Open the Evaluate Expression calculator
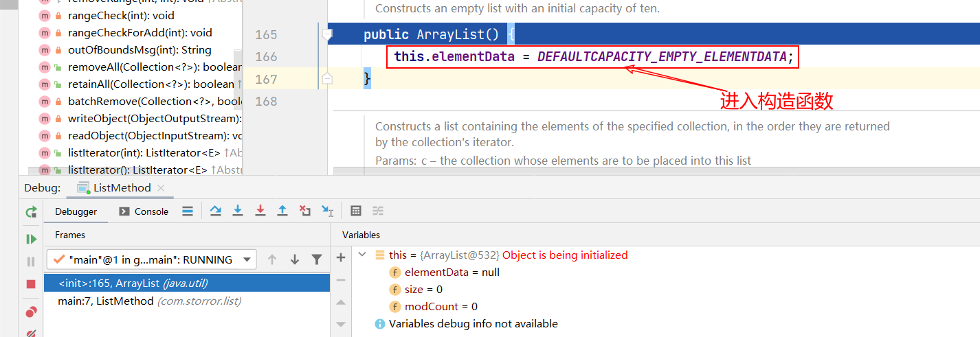The height and width of the screenshot is (337, 980). coord(356,211)
